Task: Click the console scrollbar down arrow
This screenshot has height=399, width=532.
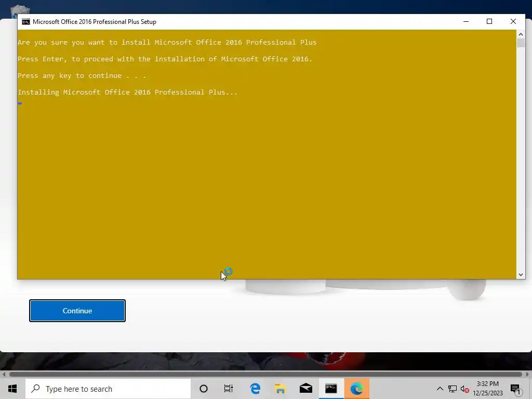Action: 521,275
